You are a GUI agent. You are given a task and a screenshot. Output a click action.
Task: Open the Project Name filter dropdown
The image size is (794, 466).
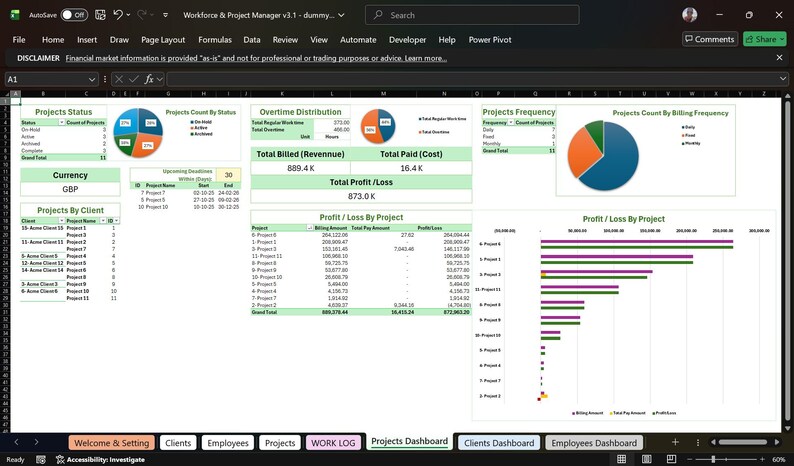103,221
